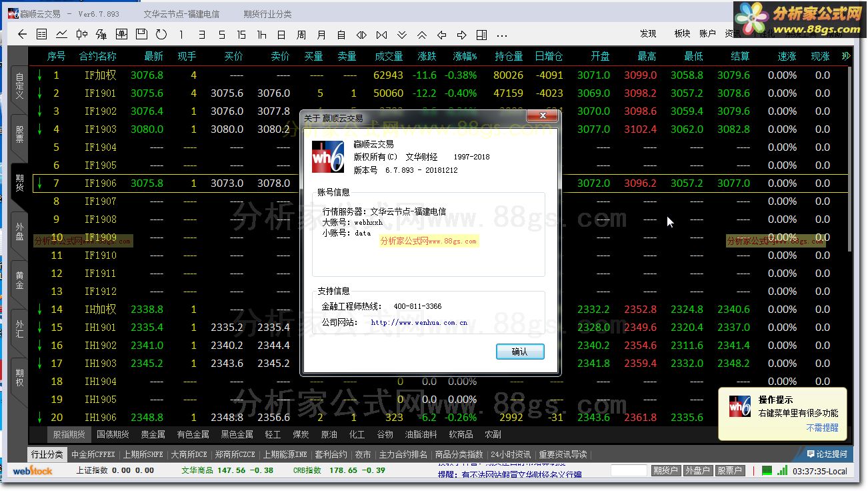
Task: Open the 郑商所CZCE exchange tab
Action: 235,454
